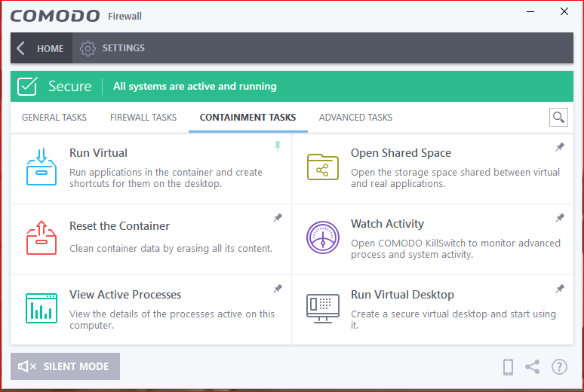Minimize the Comodo Firewall window
The image size is (584, 392).
click(530, 11)
